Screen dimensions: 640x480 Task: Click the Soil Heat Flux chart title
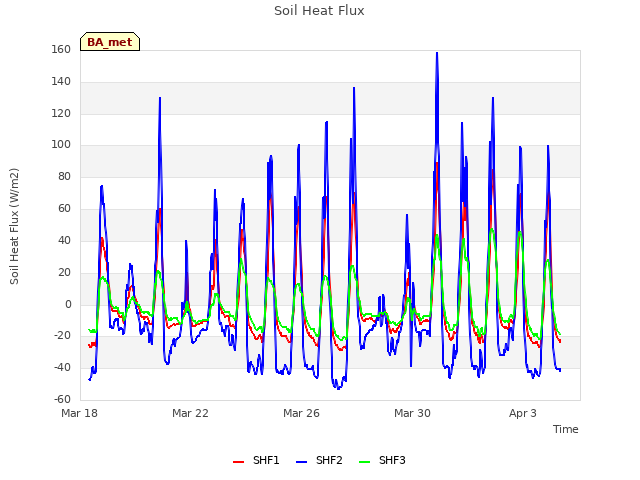tap(319, 11)
